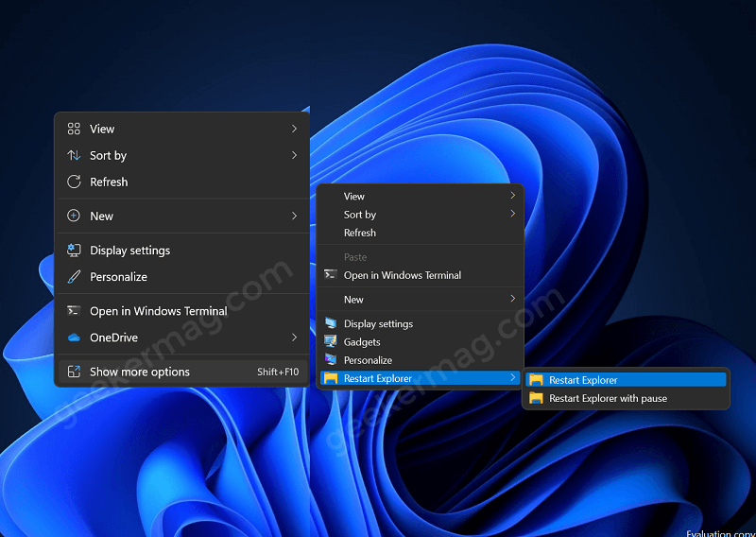Click the Windows Terminal icon in modern menu

[74, 311]
